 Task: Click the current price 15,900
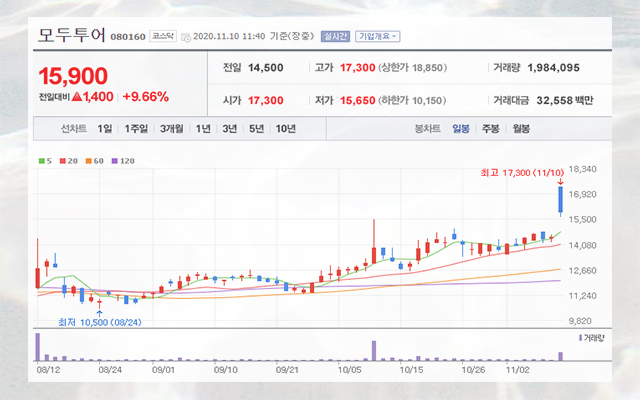pyautogui.click(x=73, y=76)
